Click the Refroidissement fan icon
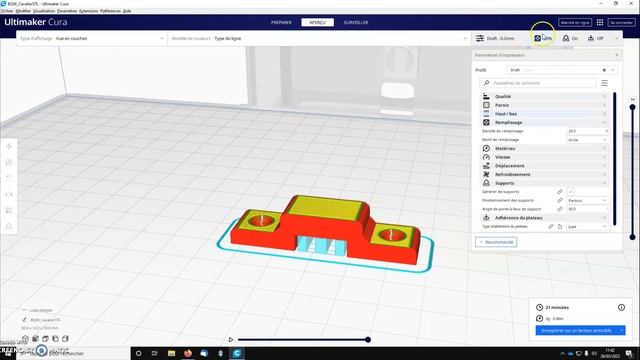The height and width of the screenshot is (360, 640). click(x=486, y=174)
